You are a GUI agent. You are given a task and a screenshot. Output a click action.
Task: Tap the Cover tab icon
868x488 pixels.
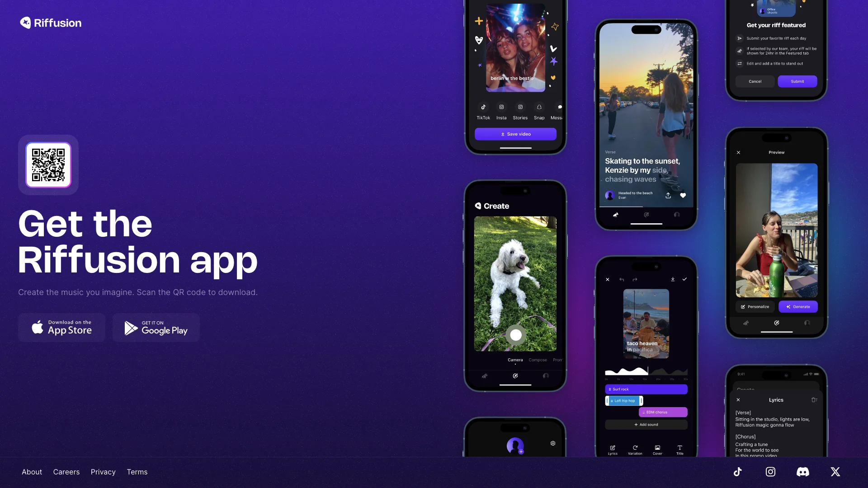click(658, 448)
